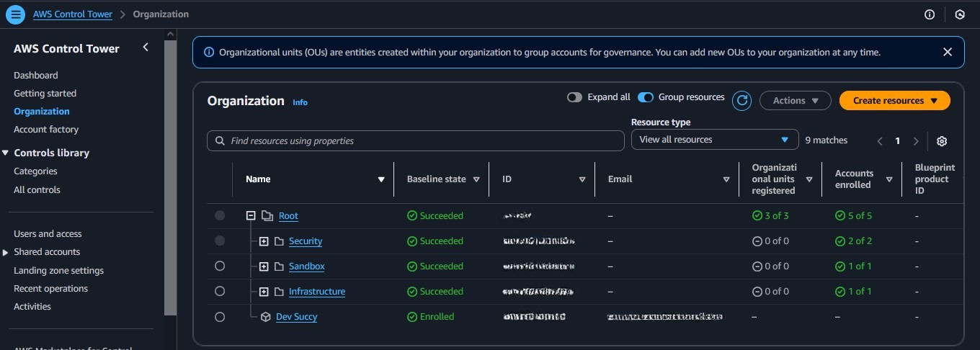Sort by the Name column
The height and width of the screenshot is (350, 980).
[x=381, y=179]
